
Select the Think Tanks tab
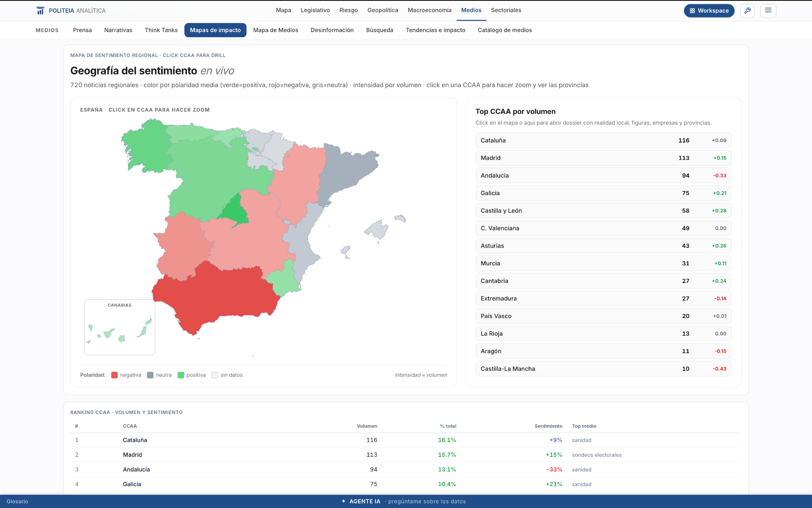[161, 30]
